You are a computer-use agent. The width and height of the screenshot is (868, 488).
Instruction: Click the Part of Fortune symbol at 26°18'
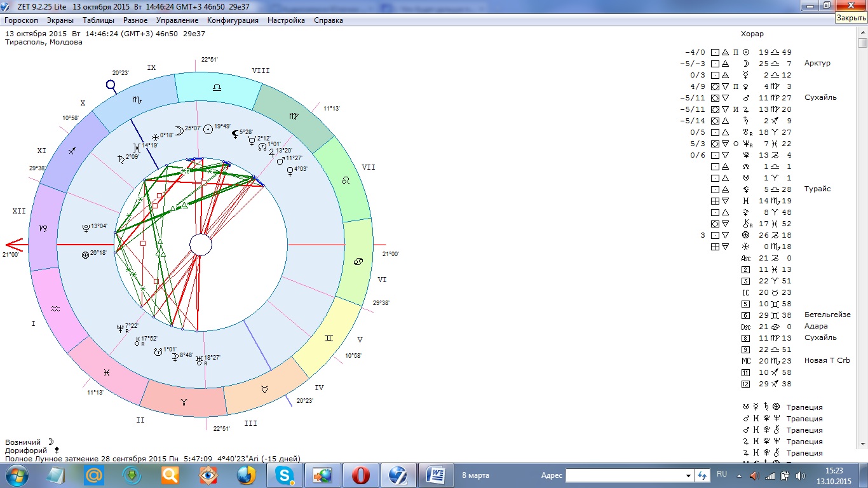click(86, 254)
